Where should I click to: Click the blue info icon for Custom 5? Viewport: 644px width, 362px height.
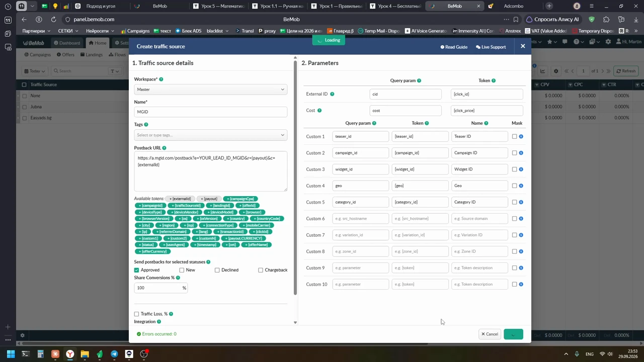click(x=521, y=202)
